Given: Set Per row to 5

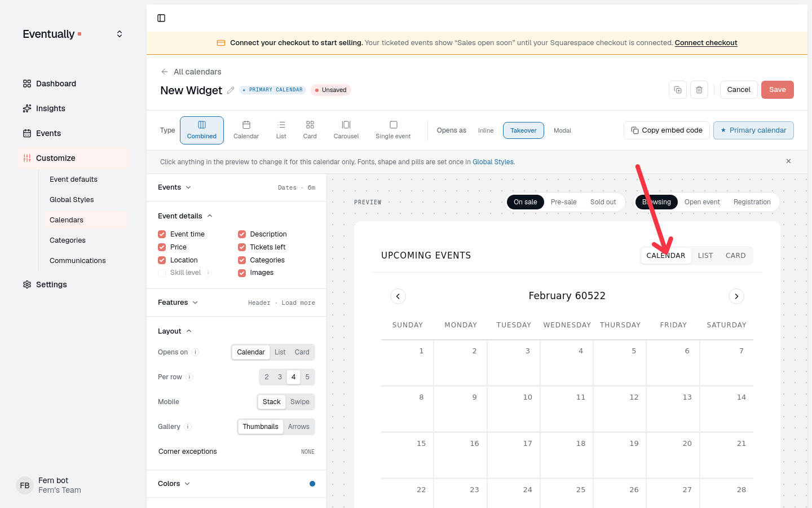Looking at the screenshot, I should pos(307,377).
